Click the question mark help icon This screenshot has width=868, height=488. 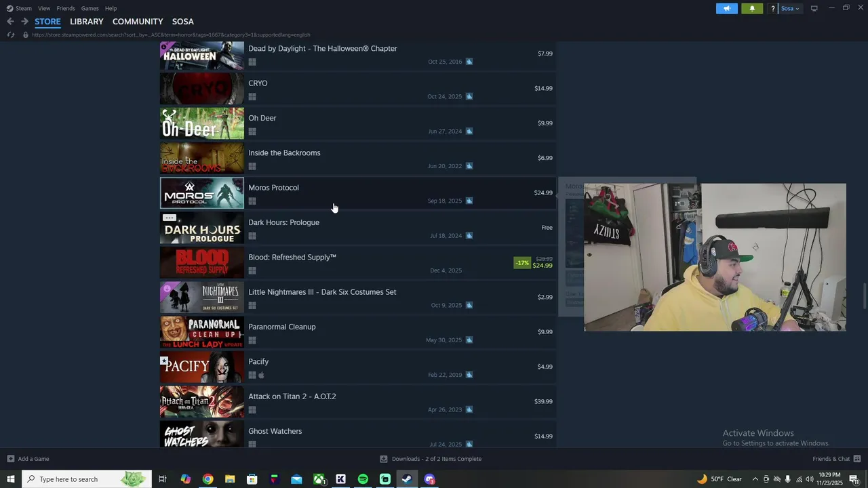pos(772,9)
